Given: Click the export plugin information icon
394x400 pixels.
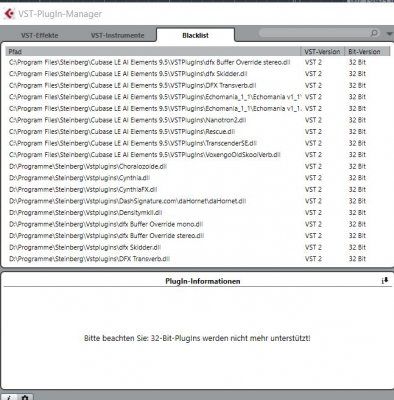Looking at the screenshot, I should click(385, 281).
